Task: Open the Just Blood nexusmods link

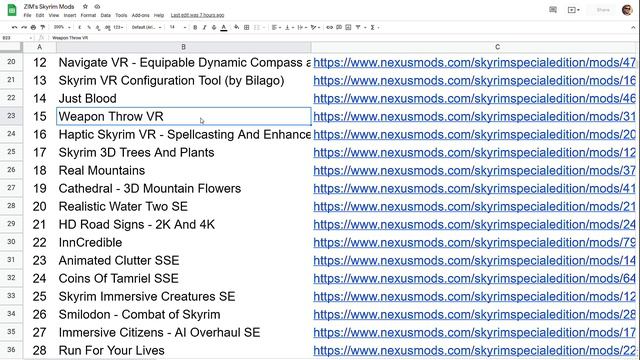Action: (x=474, y=98)
